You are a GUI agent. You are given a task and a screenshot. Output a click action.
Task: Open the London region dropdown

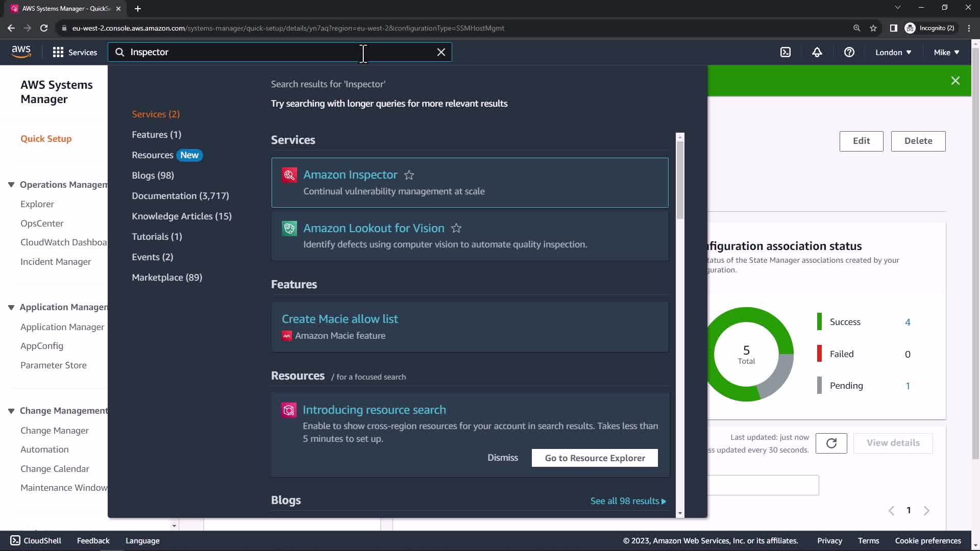893,52
